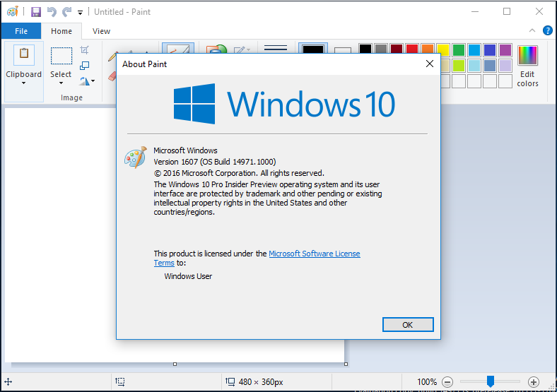The height and width of the screenshot is (392, 557).
Task: Click the Clipboard paste icon
Action: click(x=24, y=54)
